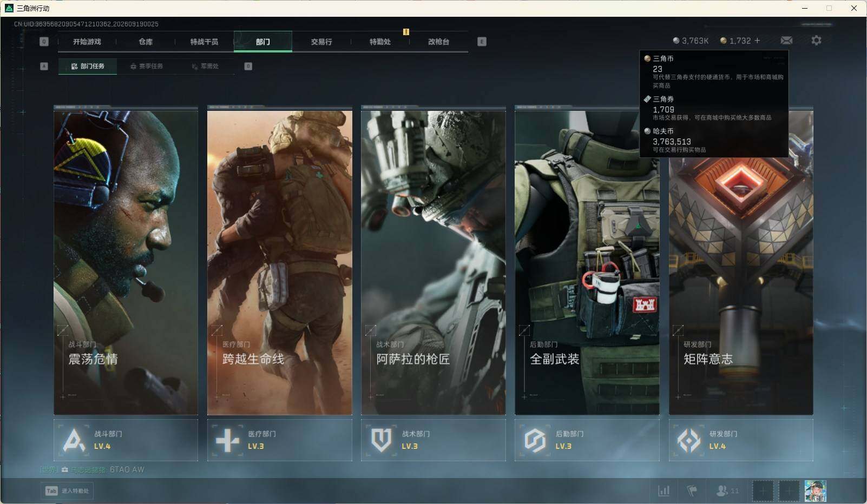
Task: Click the 研发部门 diamond emblem icon
Action: point(689,440)
